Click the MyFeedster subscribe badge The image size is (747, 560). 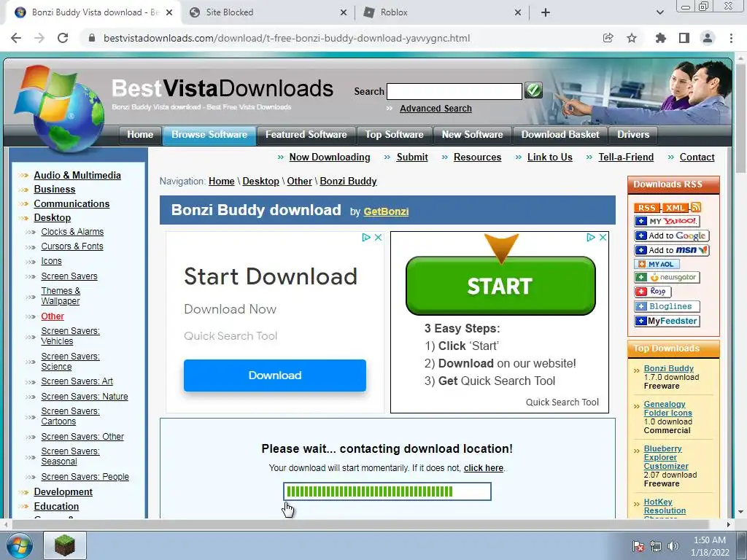click(x=667, y=321)
